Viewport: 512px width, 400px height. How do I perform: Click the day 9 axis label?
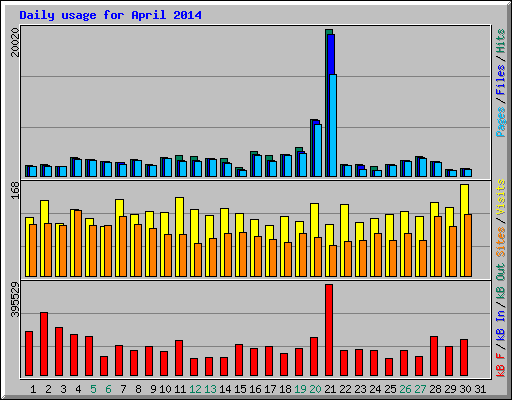(x=153, y=389)
